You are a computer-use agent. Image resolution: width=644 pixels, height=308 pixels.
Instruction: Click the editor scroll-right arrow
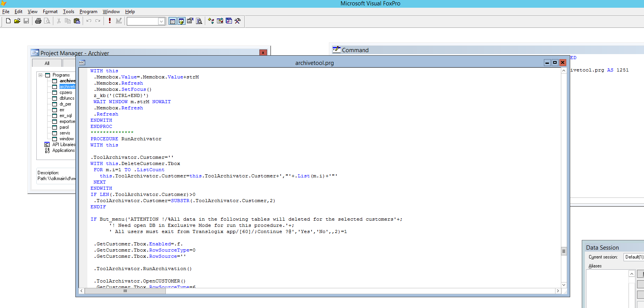[x=558, y=291]
